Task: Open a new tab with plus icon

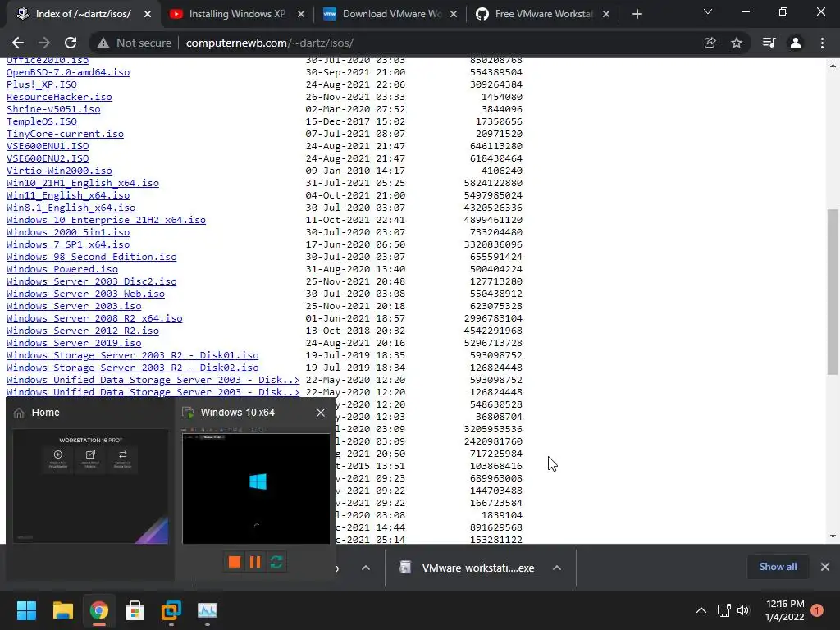Action: [637, 15]
